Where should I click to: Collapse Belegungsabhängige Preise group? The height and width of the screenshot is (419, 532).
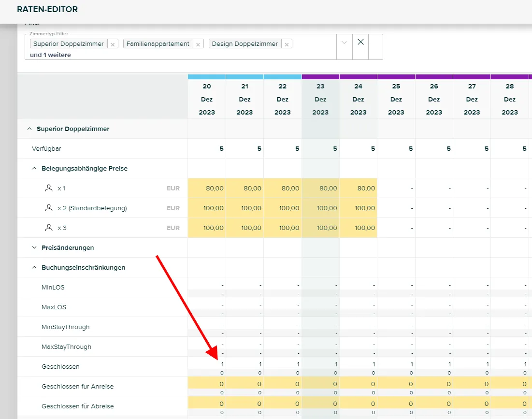[x=34, y=168]
